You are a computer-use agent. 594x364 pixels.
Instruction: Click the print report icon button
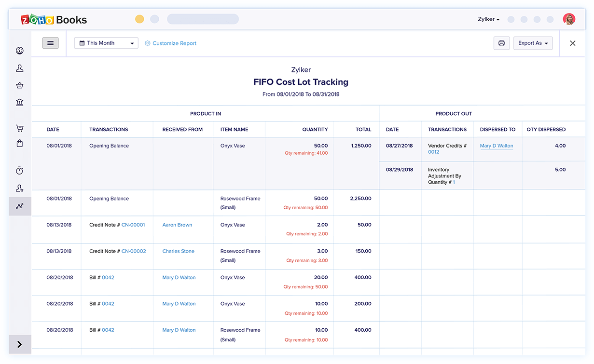point(501,43)
